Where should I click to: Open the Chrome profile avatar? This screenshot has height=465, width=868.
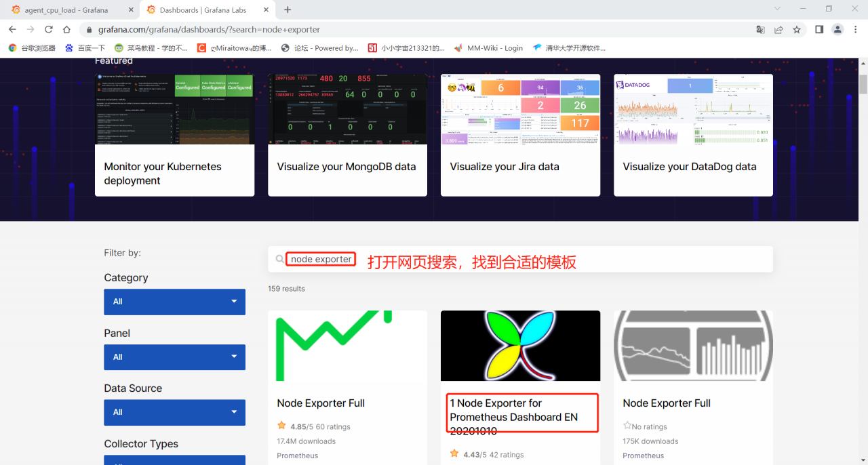837,30
